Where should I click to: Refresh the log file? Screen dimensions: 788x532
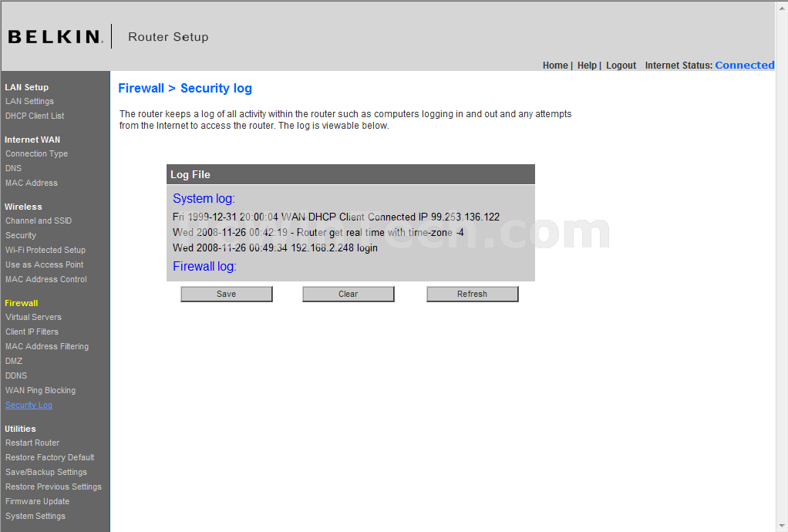pyautogui.click(x=473, y=294)
